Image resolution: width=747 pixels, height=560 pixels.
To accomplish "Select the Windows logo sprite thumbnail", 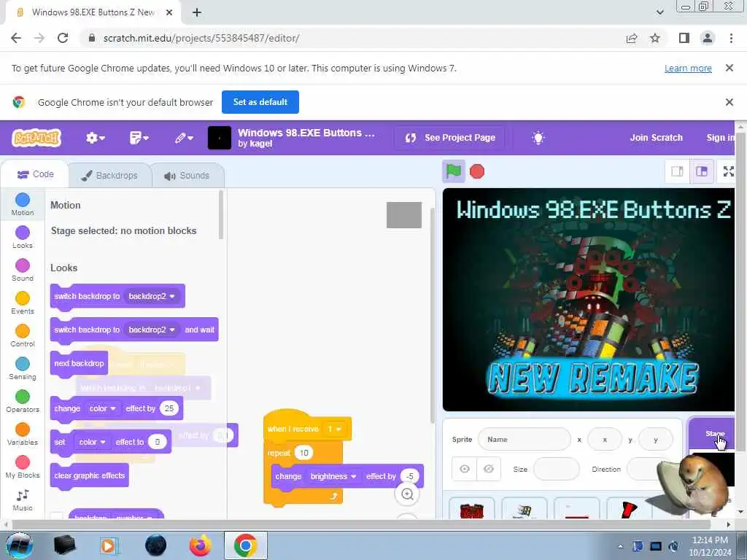I will pos(524,510).
